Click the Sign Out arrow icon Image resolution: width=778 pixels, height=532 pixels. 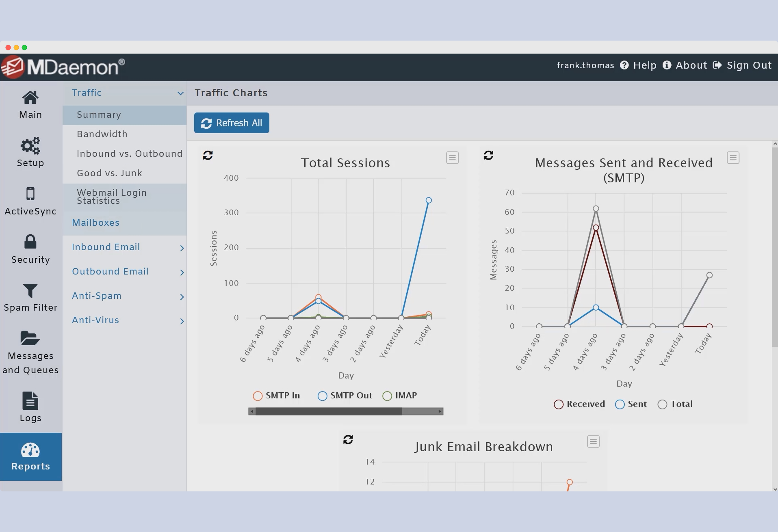pyautogui.click(x=717, y=65)
